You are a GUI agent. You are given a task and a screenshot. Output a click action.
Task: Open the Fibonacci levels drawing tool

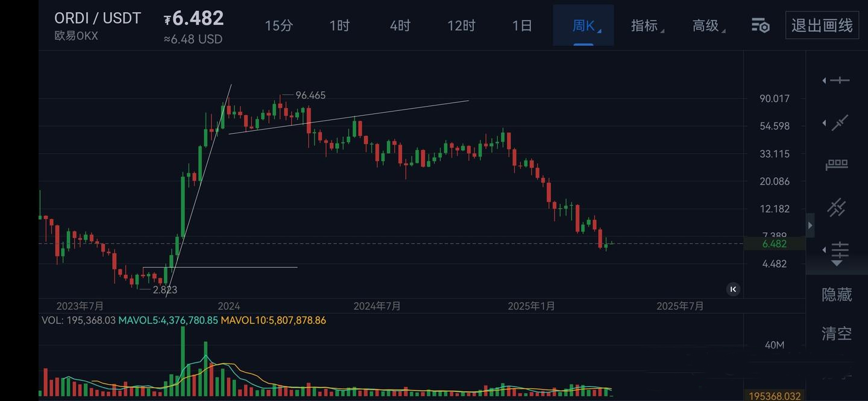click(x=838, y=250)
